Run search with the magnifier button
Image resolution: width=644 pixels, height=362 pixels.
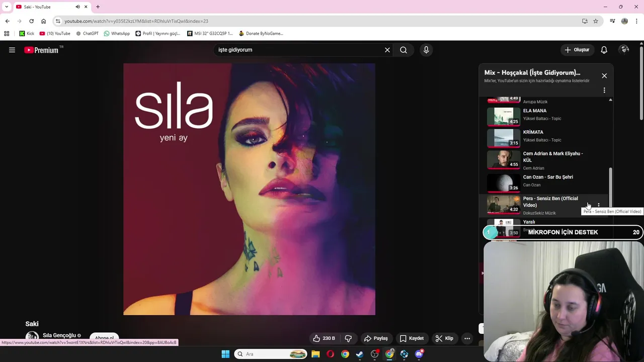click(404, 50)
